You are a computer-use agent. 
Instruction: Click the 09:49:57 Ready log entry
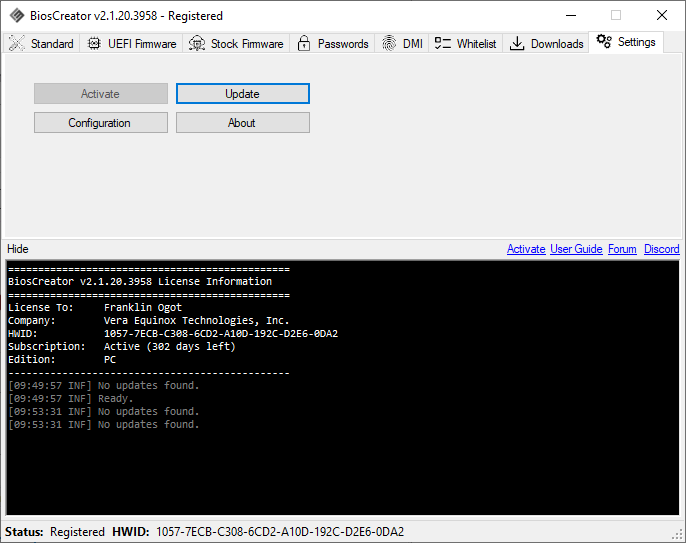click(70, 399)
